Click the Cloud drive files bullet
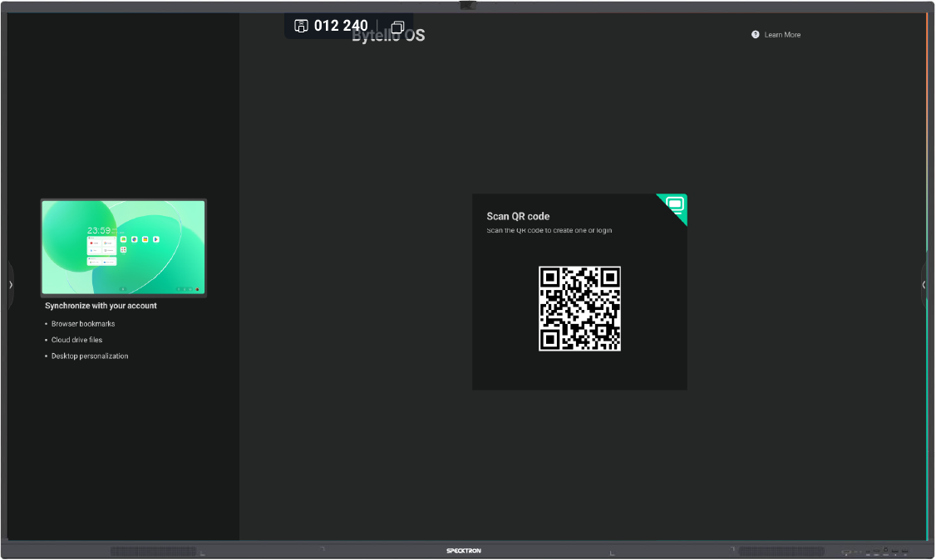The image size is (936, 560). pyautogui.click(x=76, y=340)
